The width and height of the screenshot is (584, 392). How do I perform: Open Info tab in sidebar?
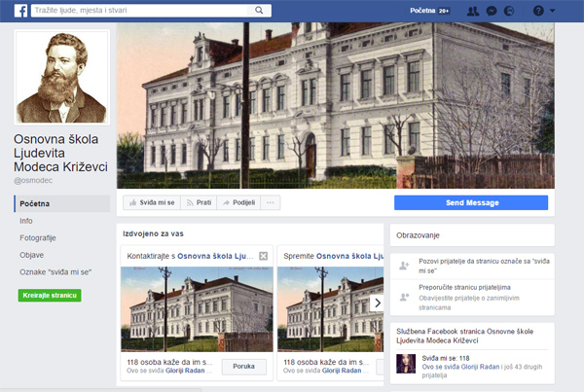coord(26,221)
